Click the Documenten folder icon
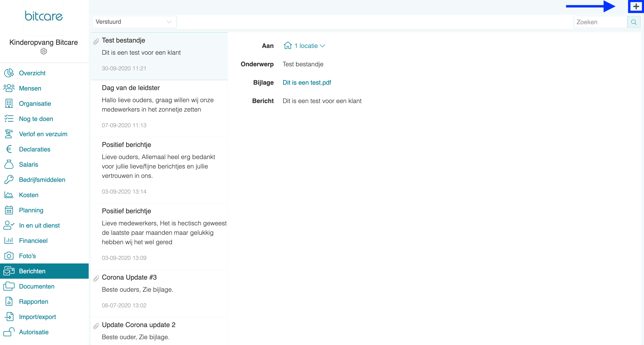The width and height of the screenshot is (644, 345). point(9,286)
